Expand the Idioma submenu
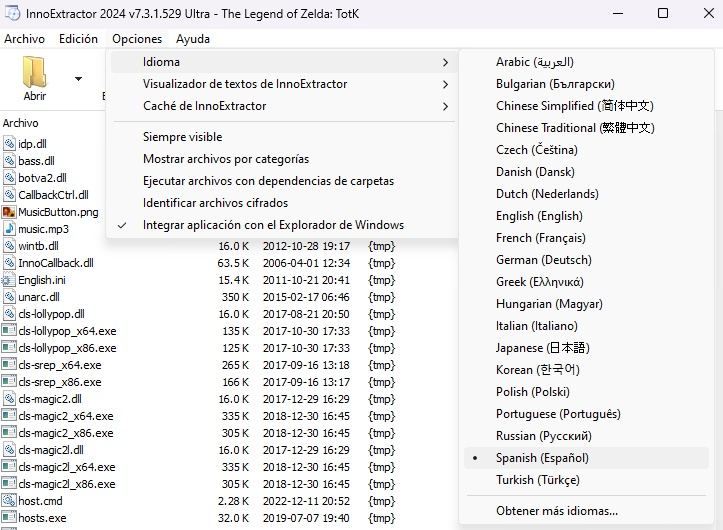Image resolution: width=723 pixels, height=530 pixels. click(x=284, y=62)
